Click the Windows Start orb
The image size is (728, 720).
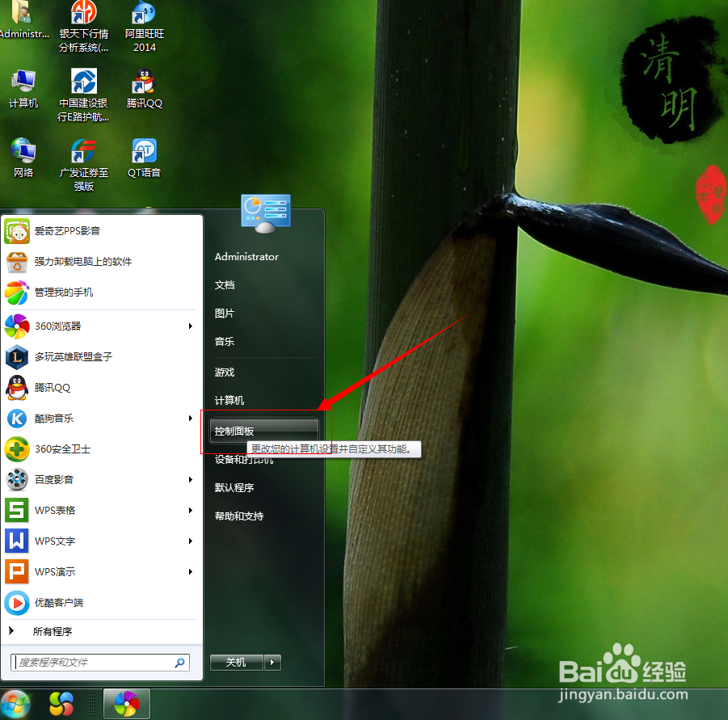pos(15,704)
